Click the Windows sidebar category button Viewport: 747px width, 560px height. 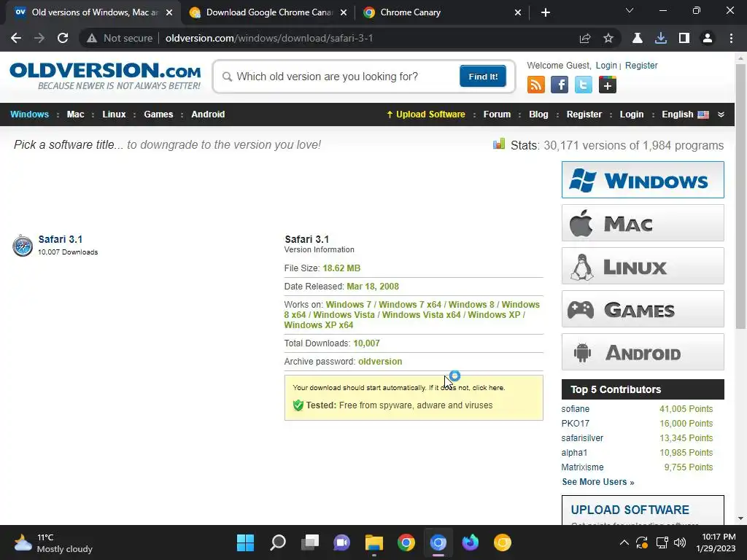[x=643, y=180]
